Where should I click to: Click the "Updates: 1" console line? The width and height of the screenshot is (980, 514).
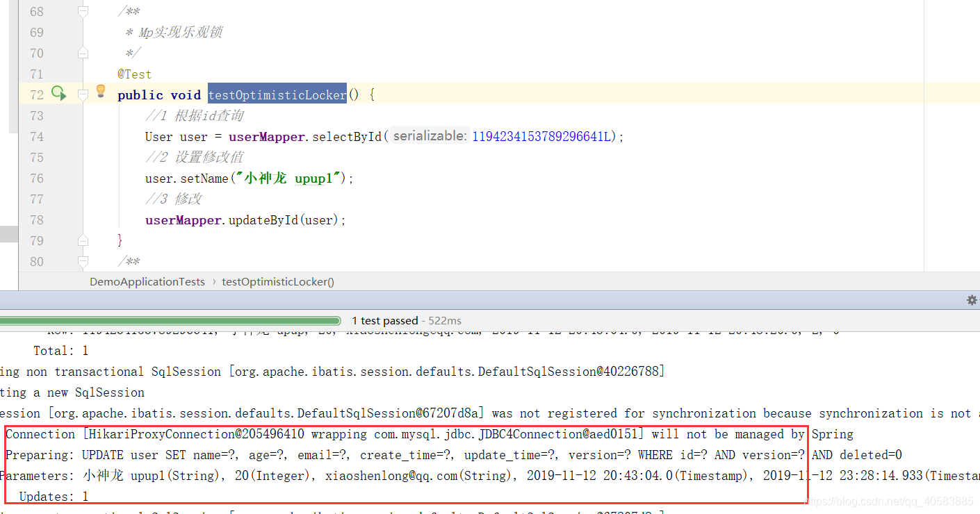54,497
